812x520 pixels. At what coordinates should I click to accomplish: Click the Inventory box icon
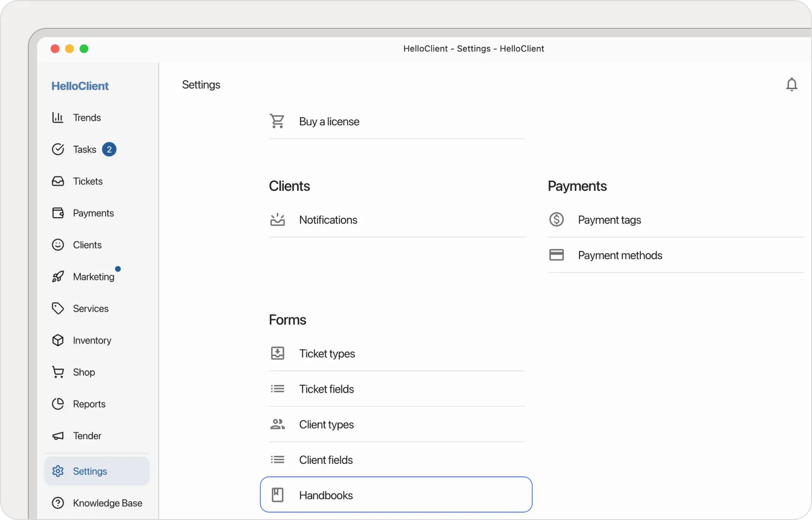(58, 340)
